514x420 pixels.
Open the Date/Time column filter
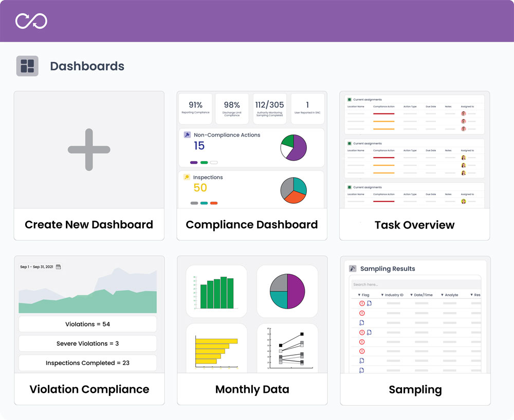(x=421, y=295)
